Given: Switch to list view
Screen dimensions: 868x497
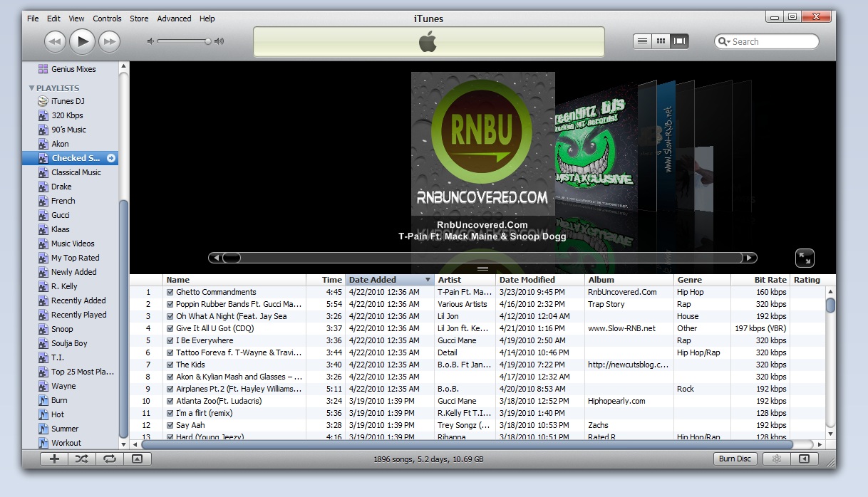Looking at the screenshot, I should point(642,41).
